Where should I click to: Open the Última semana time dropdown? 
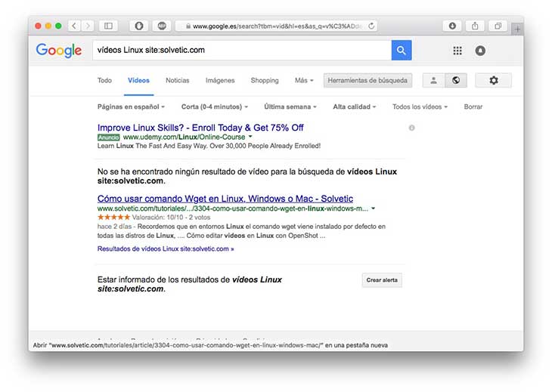point(290,106)
